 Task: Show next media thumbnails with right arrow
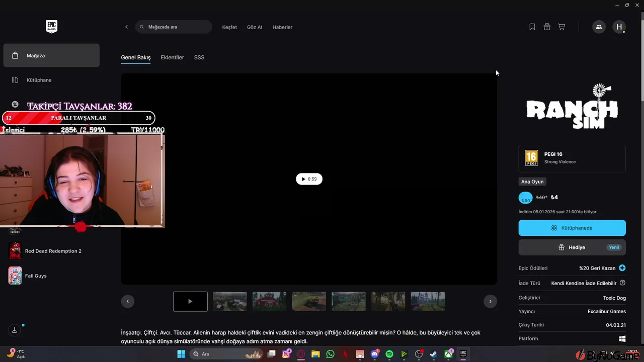490,301
